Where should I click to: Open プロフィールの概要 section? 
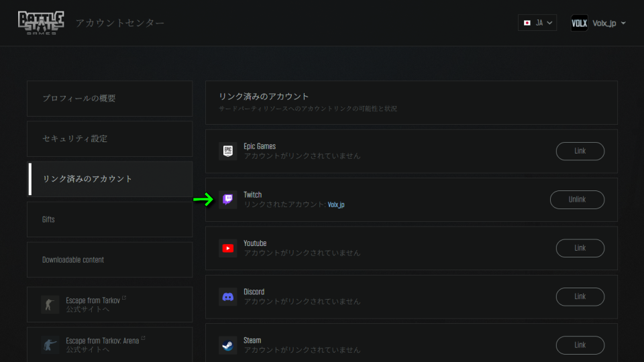coord(109,99)
